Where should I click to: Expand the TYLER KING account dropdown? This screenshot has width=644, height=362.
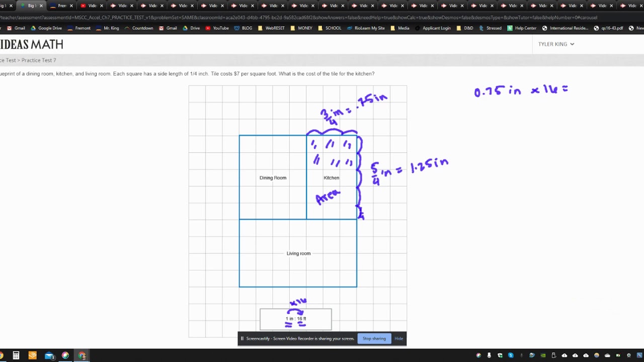[x=556, y=44]
